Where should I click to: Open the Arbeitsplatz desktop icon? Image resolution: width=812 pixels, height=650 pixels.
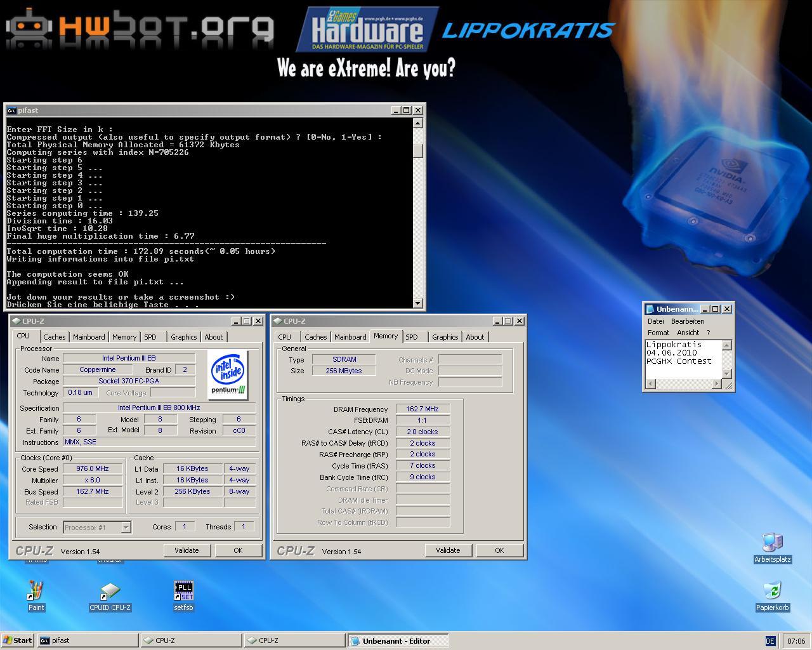pyautogui.click(x=772, y=548)
